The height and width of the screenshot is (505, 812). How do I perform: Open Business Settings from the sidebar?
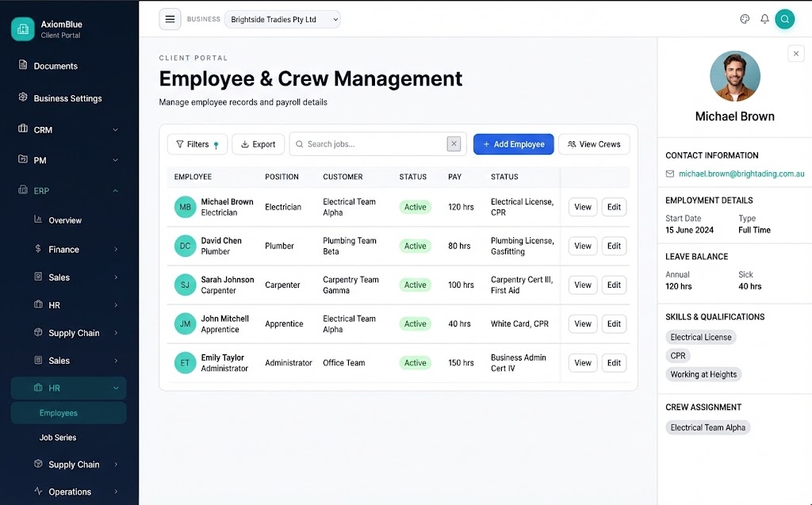tap(22, 98)
